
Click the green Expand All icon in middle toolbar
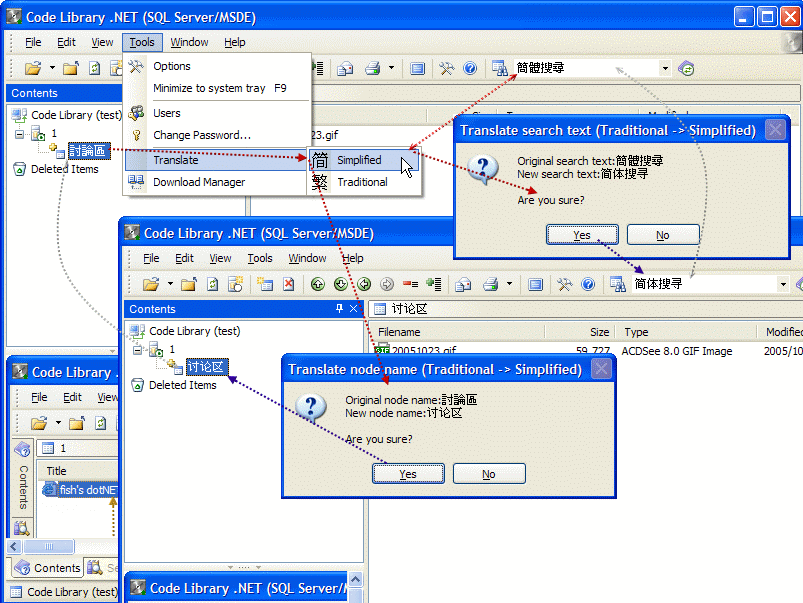[x=434, y=284]
